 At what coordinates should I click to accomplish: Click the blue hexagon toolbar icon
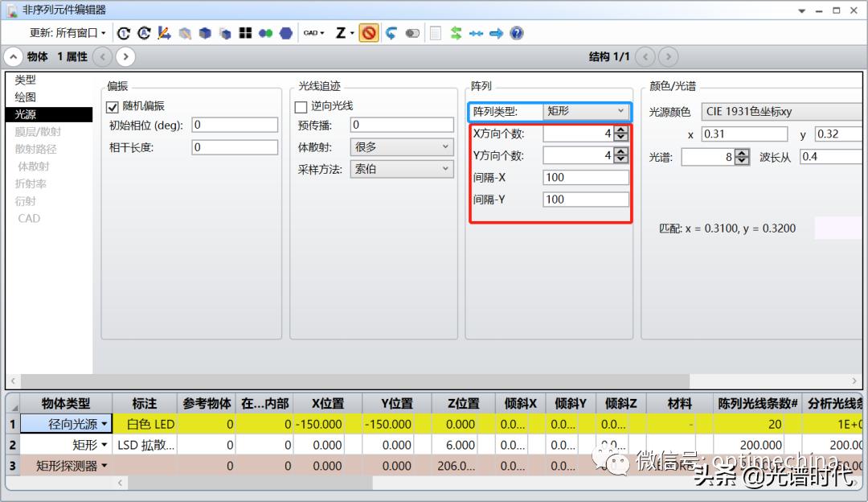pos(286,32)
